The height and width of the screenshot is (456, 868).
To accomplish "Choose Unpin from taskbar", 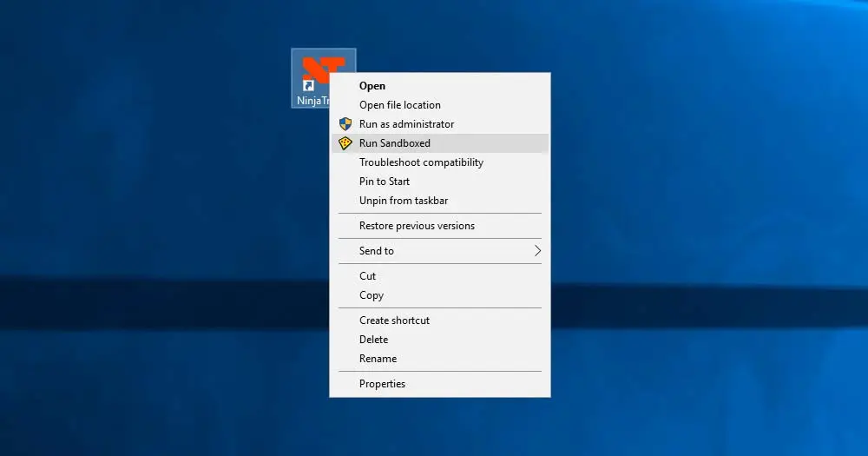I will pyautogui.click(x=404, y=201).
